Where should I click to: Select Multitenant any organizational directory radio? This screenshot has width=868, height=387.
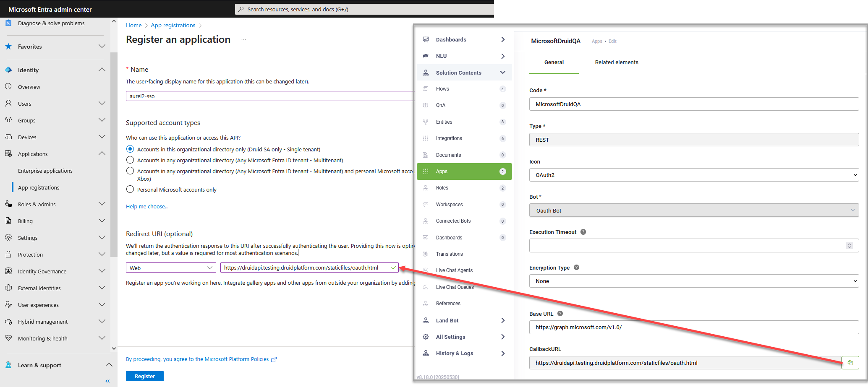tap(130, 160)
